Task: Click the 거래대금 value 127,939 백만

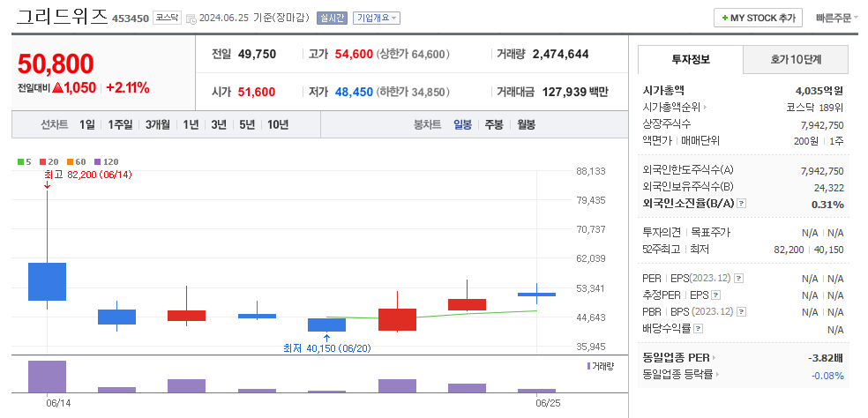Action: (574, 92)
